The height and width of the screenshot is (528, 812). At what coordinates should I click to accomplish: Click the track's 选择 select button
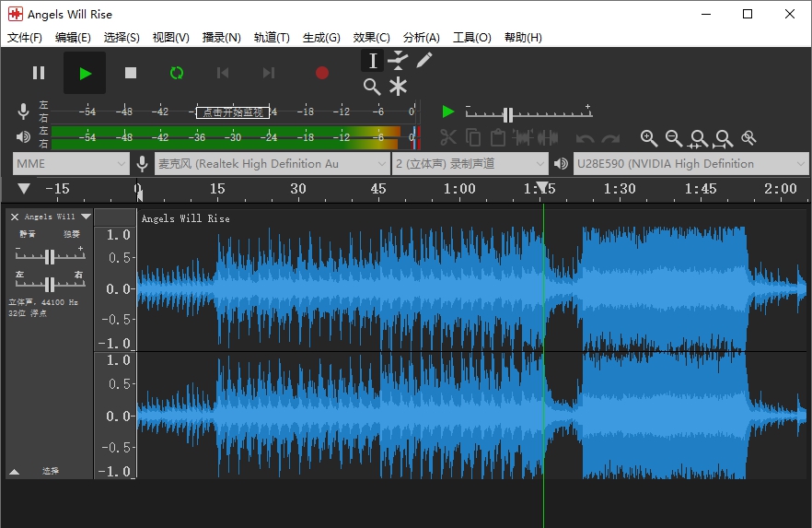51,471
